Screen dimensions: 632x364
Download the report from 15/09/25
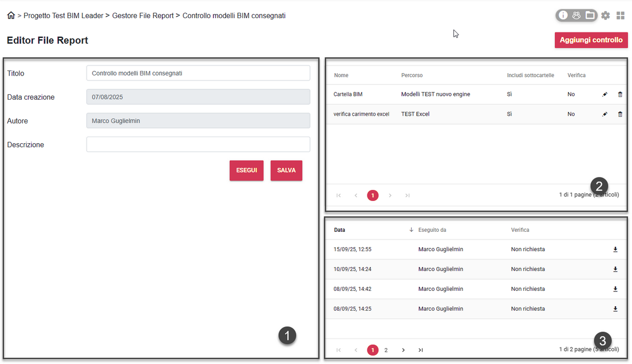(615, 249)
